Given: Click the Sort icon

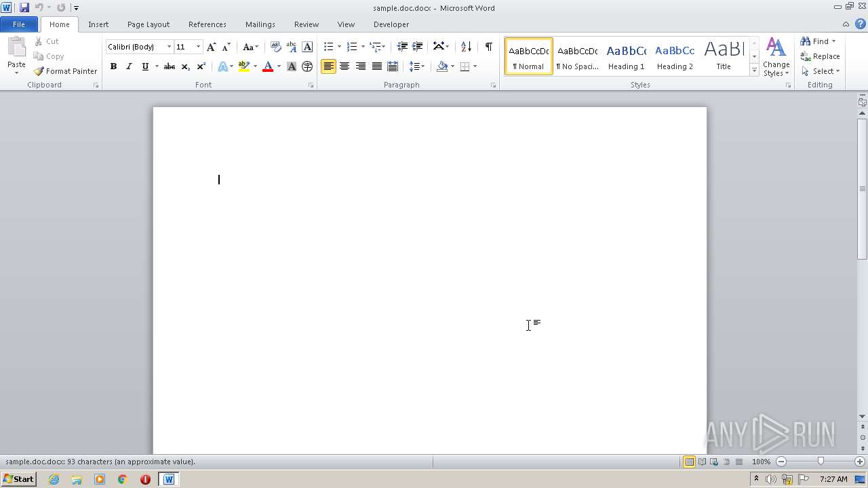Looking at the screenshot, I should [466, 47].
